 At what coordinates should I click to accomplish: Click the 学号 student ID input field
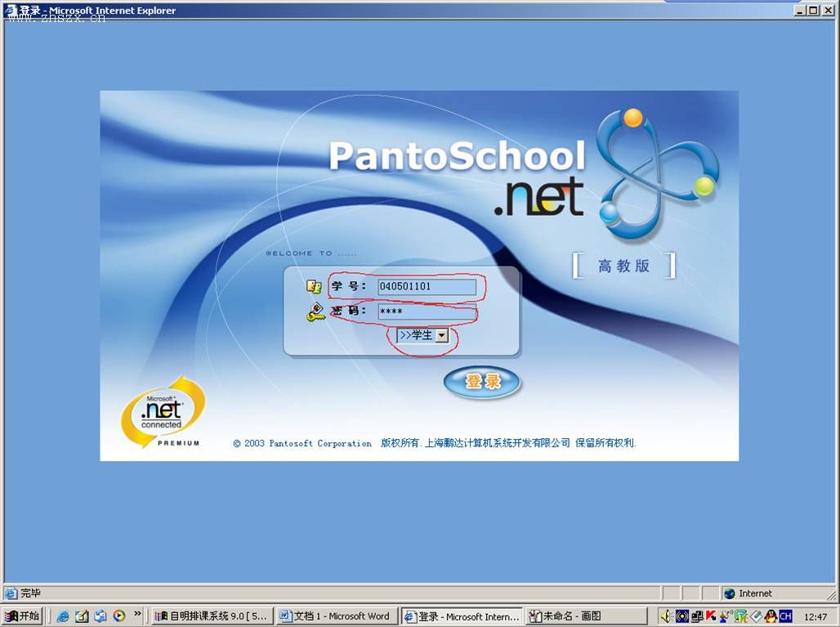pos(427,287)
